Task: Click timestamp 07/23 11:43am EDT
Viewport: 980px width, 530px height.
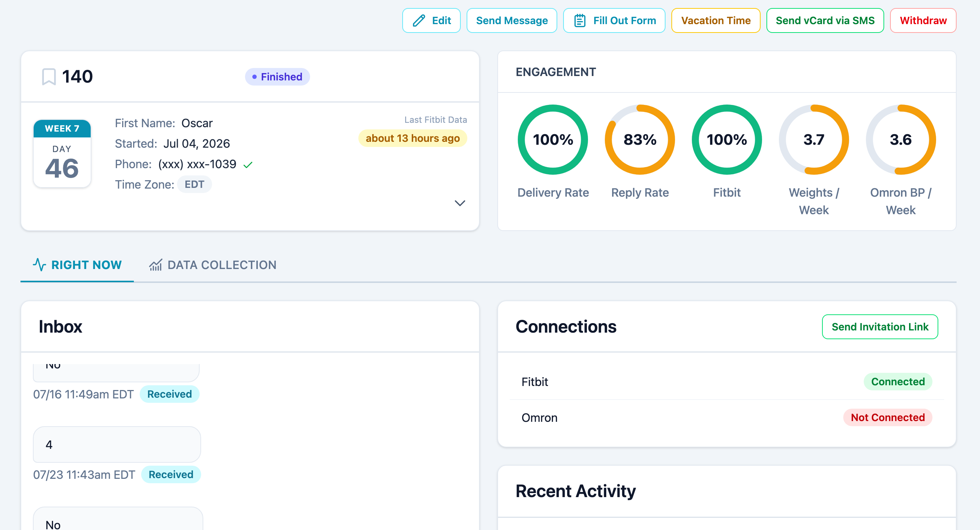Action: 84,474
